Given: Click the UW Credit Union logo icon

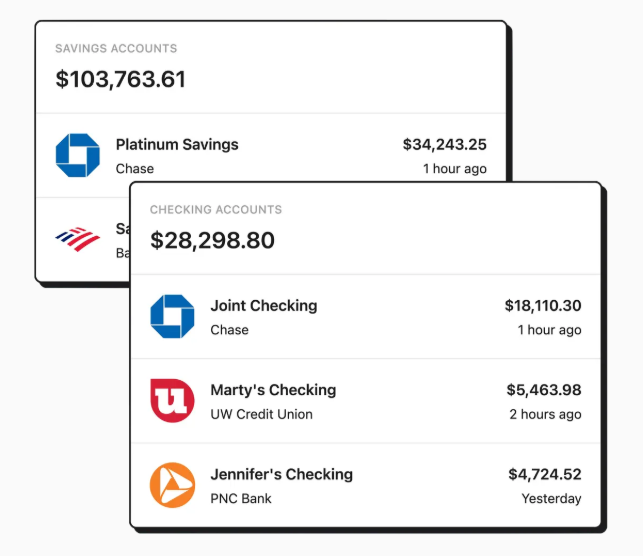Looking at the screenshot, I should pyautogui.click(x=172, y=400).
